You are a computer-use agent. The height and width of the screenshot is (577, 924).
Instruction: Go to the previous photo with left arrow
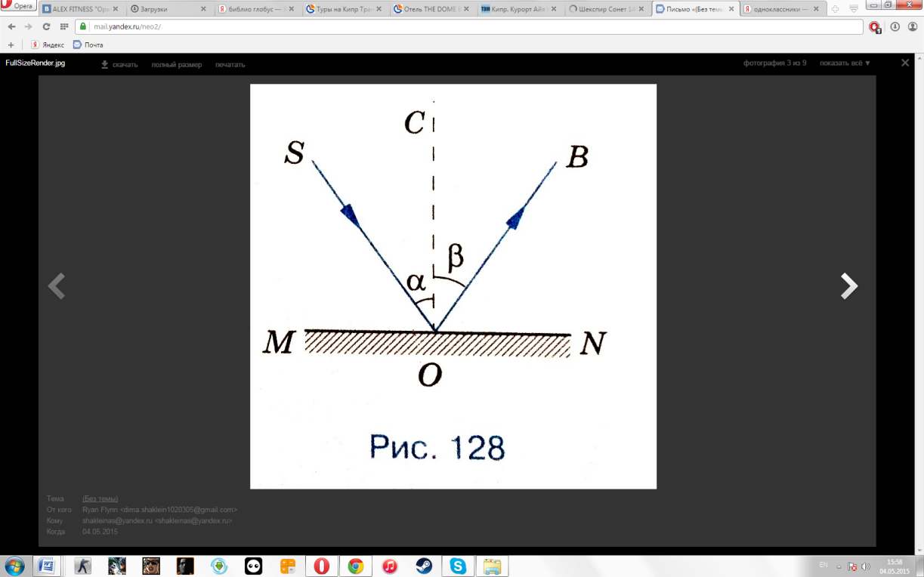(57, 286)
